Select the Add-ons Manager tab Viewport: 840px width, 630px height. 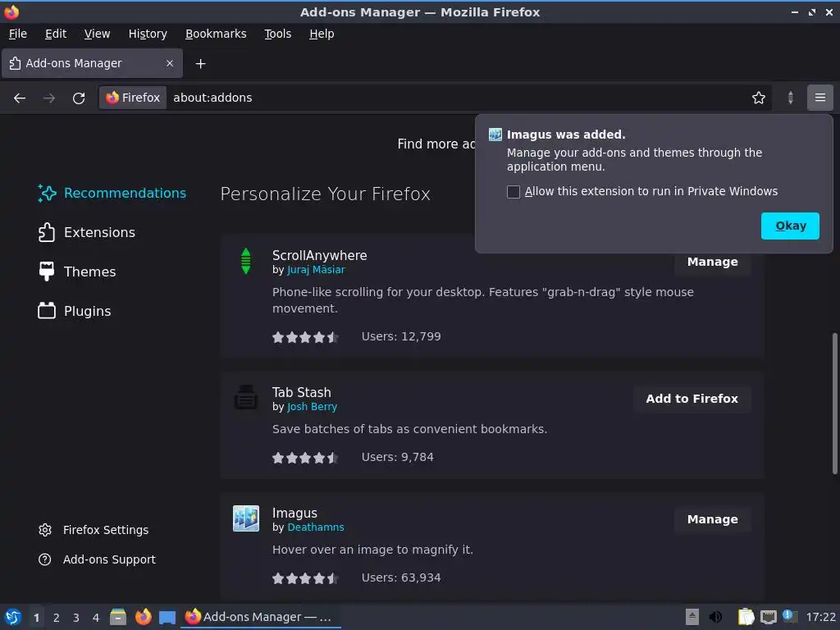92,63
